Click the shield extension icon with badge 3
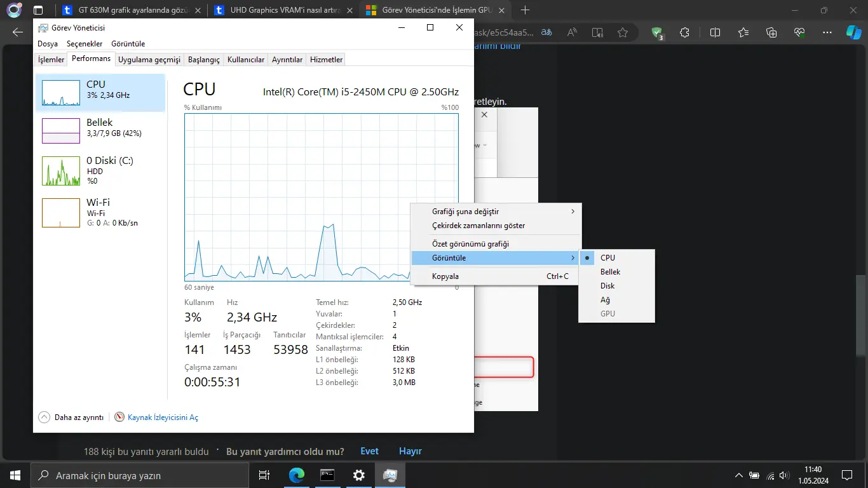 [658, 34]
